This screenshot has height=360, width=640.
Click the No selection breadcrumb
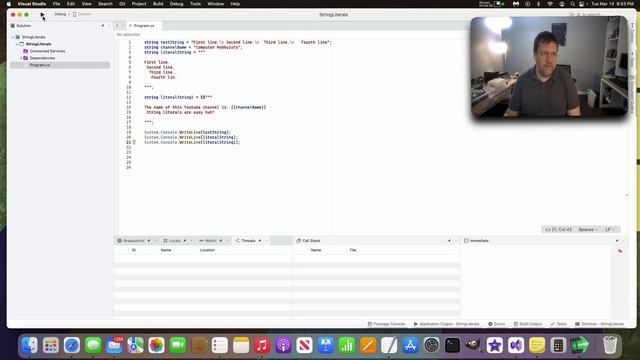tap(128, 35)
